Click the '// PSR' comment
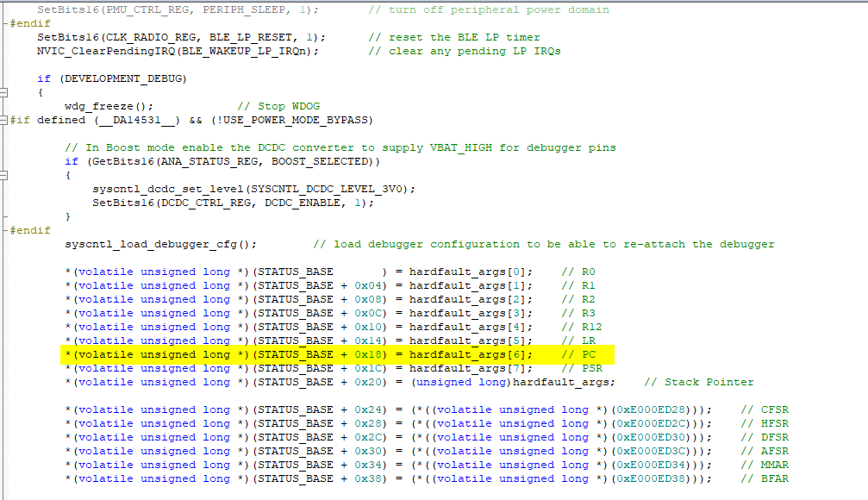 coord(582,368)
